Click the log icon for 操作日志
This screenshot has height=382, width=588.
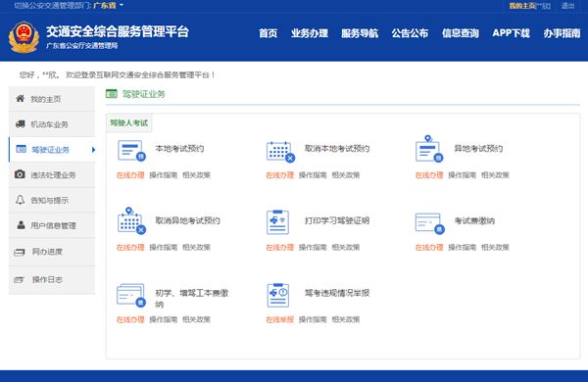click(x=20, y=280)
